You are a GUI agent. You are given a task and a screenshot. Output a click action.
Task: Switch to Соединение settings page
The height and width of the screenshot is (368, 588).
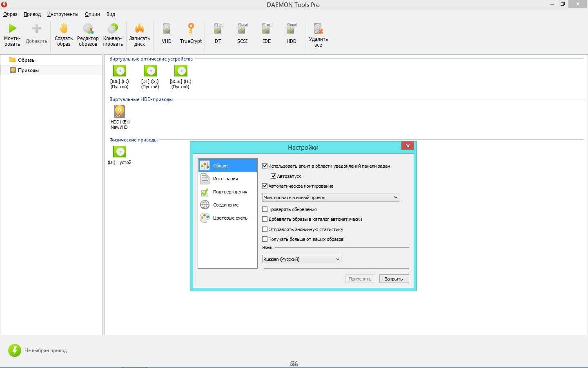click(228, 205)
